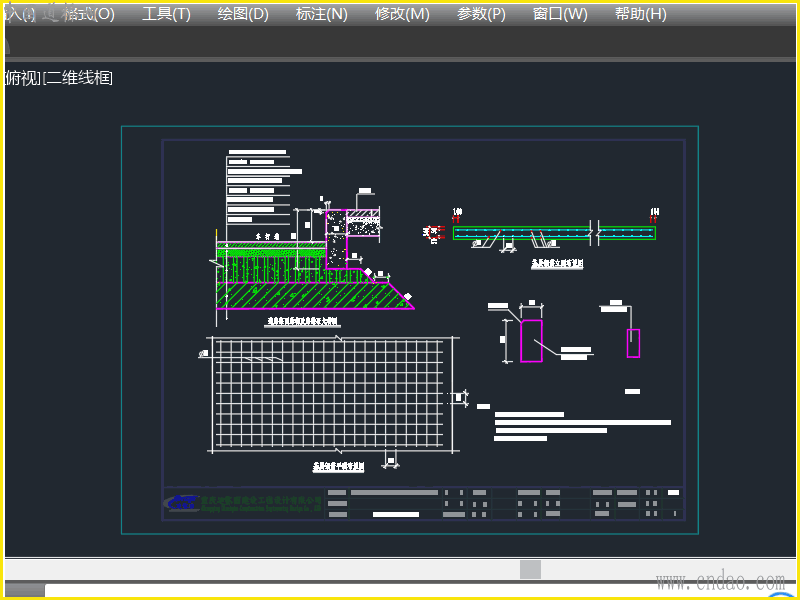The width and height of the screenshot is (800, 600).
Task: Open the 工具(T) menu
Action: [166, 14]
